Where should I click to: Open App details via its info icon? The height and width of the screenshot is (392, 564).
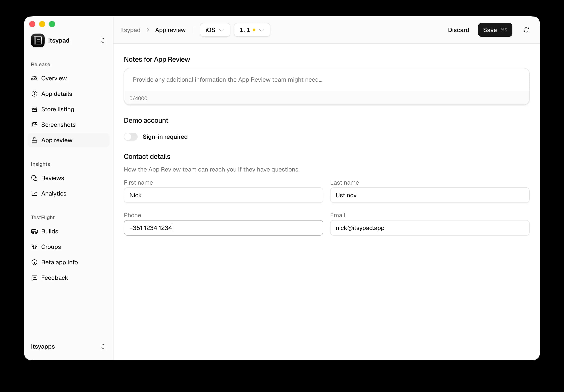click(35, 94)
